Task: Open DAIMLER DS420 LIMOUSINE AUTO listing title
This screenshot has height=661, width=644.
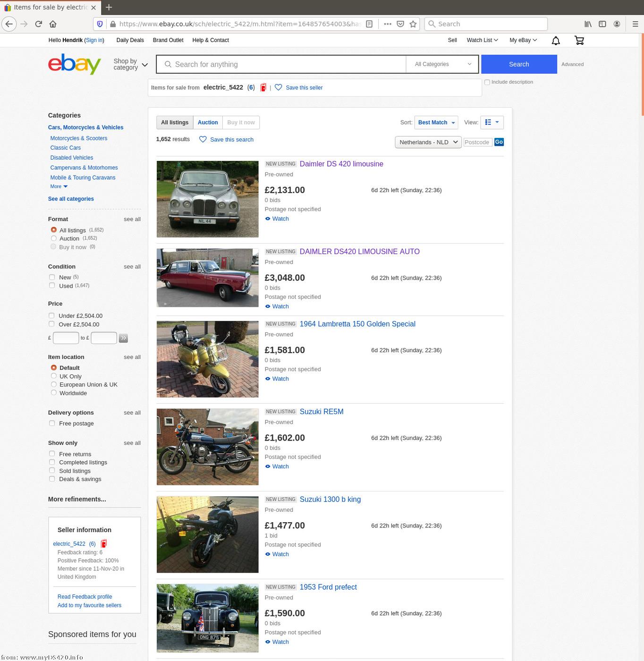Action: click(x=360, y=252)
